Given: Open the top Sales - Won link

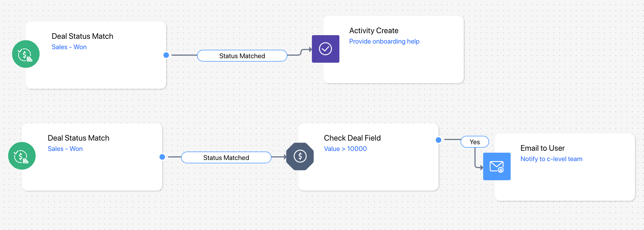Looking at the screenshot, I should (69, 47).
